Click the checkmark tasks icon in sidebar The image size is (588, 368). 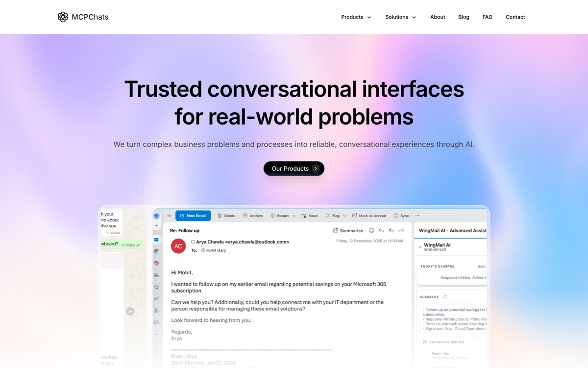(156, 298)
